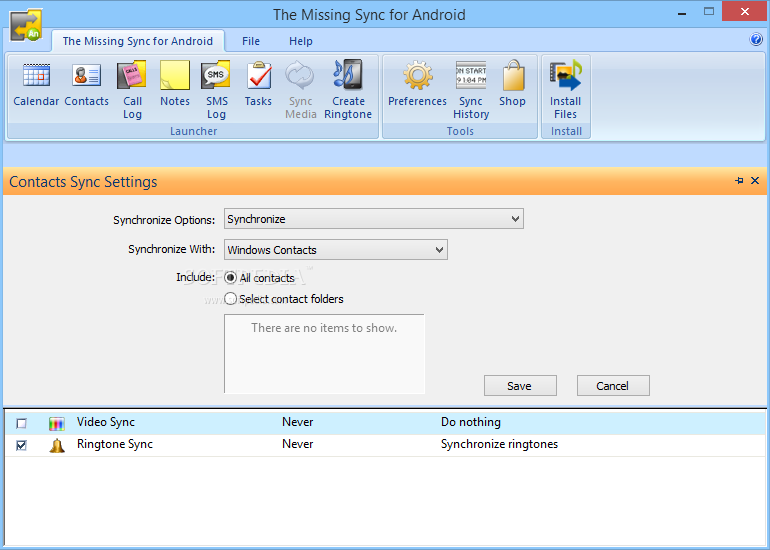The height and width of the screenshot is (550, 770).
Task: Open the SMS Log icon
Action: 216,90
